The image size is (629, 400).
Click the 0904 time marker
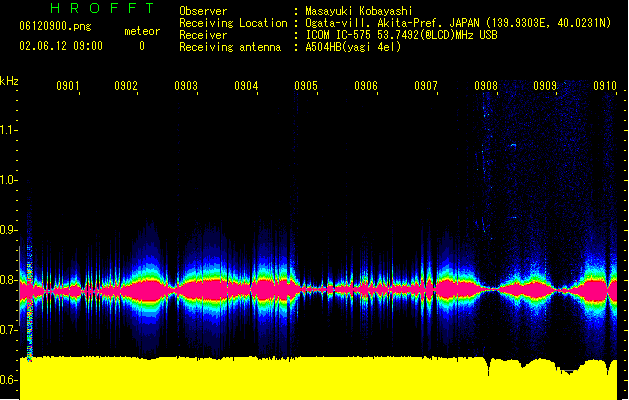click(246, 86)
